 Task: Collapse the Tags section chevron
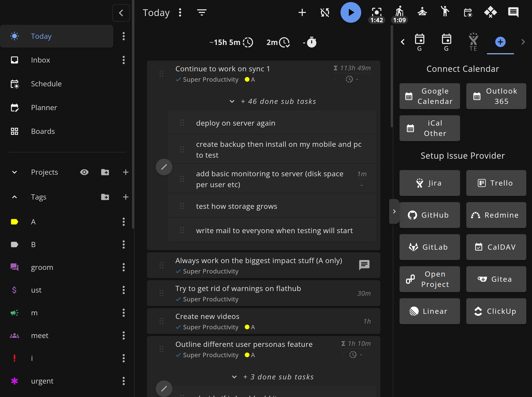click(14, 197)
